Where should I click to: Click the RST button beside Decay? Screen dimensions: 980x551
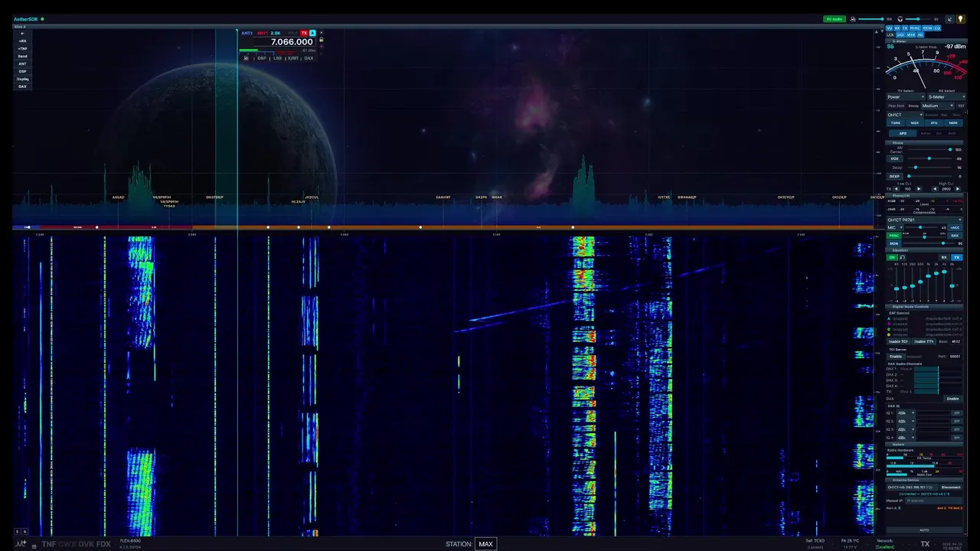[x=961, y=106]
